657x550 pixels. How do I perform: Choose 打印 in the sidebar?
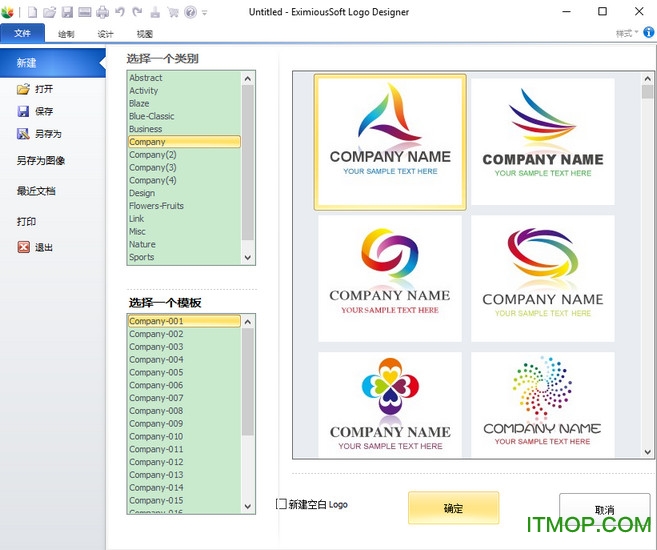click(26, 221)
